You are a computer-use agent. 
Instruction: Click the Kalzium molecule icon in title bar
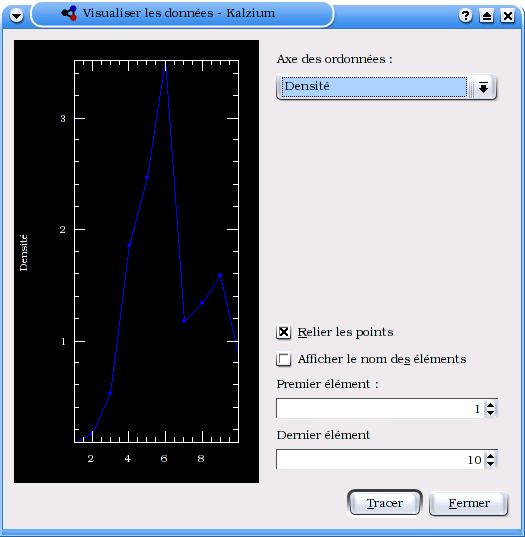[69, 13]
